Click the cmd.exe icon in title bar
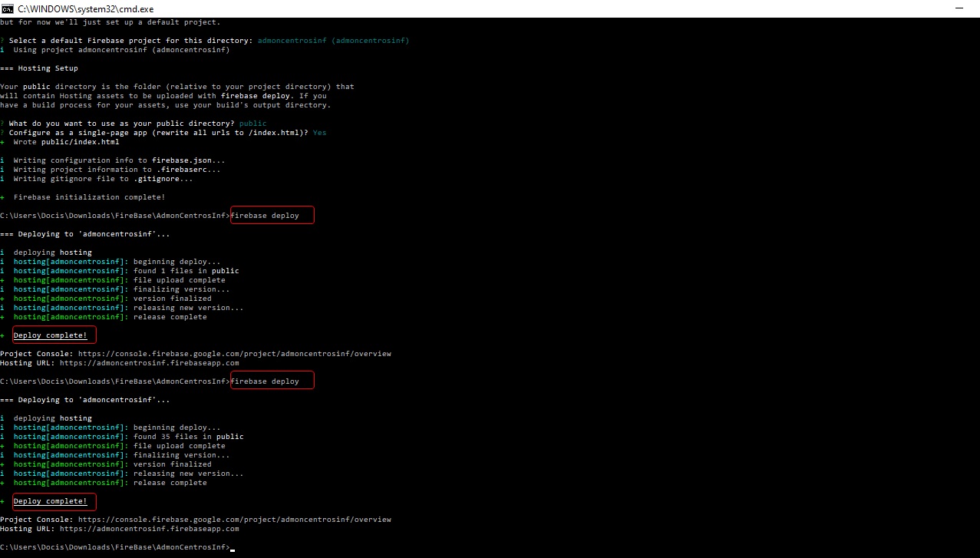This screenshot has height=558, width=980. point(8,7)
